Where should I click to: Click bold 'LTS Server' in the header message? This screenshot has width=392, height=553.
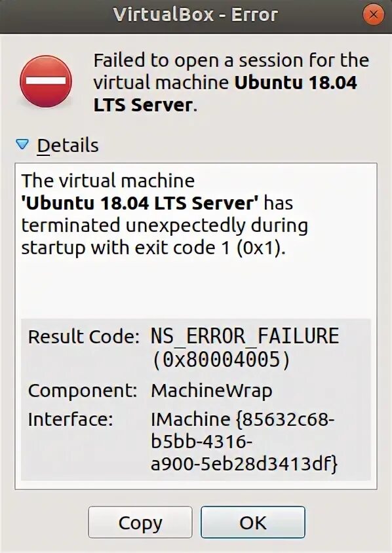143,105
